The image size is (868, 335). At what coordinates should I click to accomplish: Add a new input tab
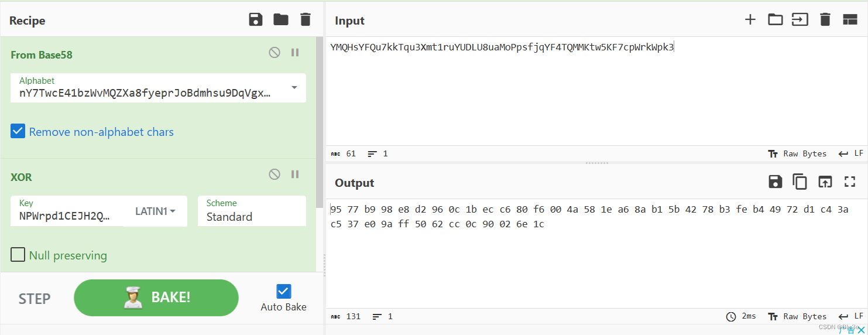coord(750,19)
